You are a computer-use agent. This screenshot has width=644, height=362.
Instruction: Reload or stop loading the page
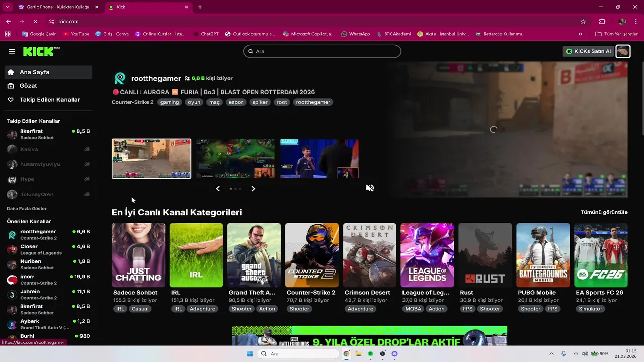click(35, 22)
